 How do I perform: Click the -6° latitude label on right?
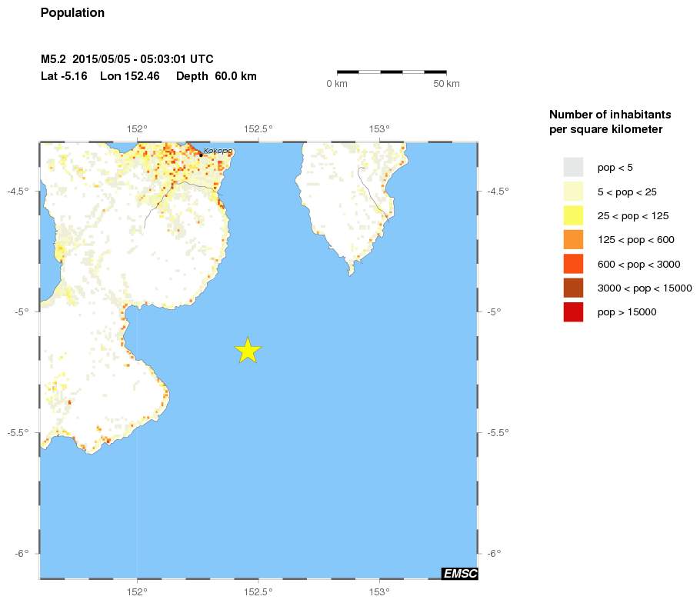(x=494, y=553)
